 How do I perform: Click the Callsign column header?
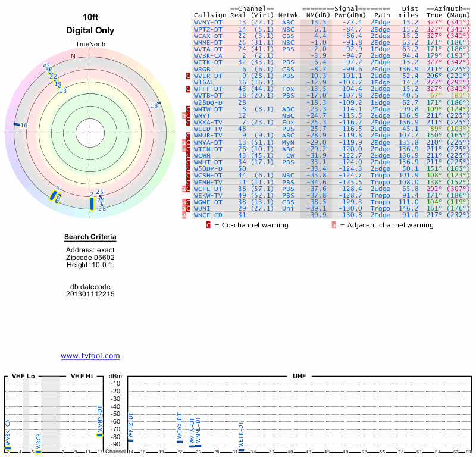[211, 15]
